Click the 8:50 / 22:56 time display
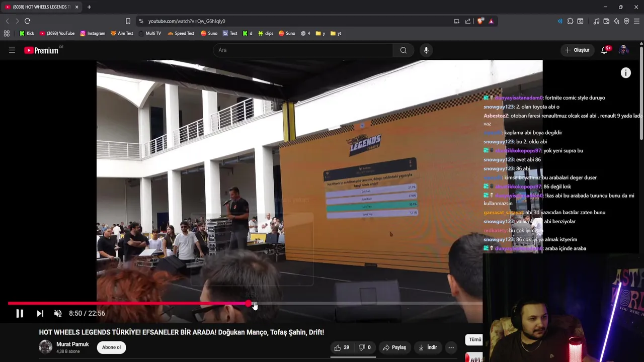Viewport: 644px width, 362px height. click(x=87, y=313)
